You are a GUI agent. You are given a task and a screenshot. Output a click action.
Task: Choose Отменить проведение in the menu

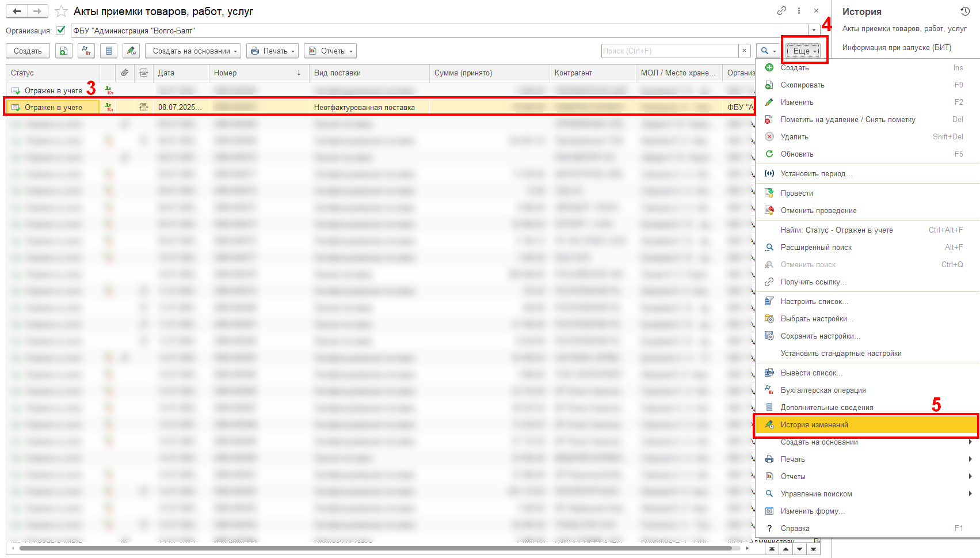pyautogui.click(x=818, y=211)
